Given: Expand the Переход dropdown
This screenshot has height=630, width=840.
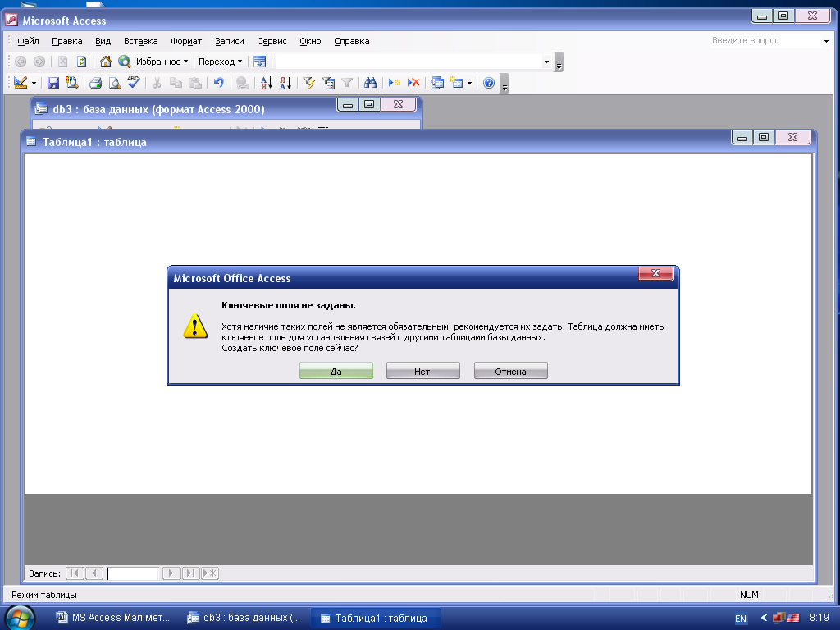Looking at the screenshot, I should (x=220, y=62).
